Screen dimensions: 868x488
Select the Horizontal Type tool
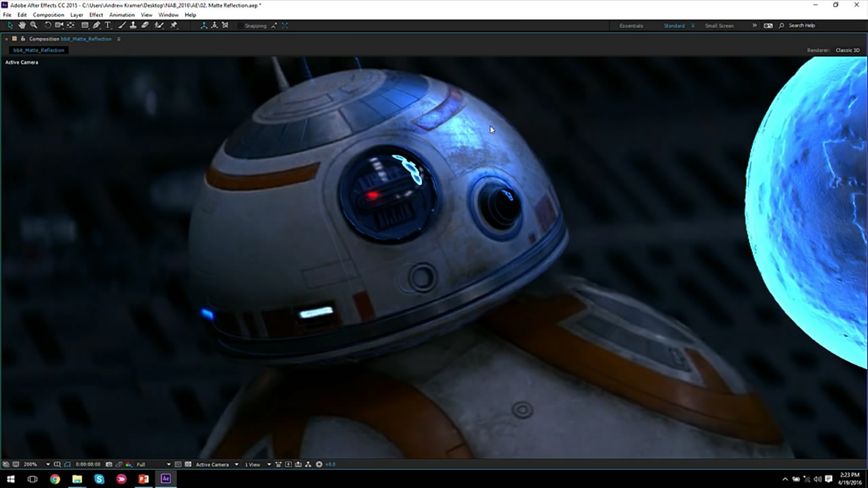107,25
